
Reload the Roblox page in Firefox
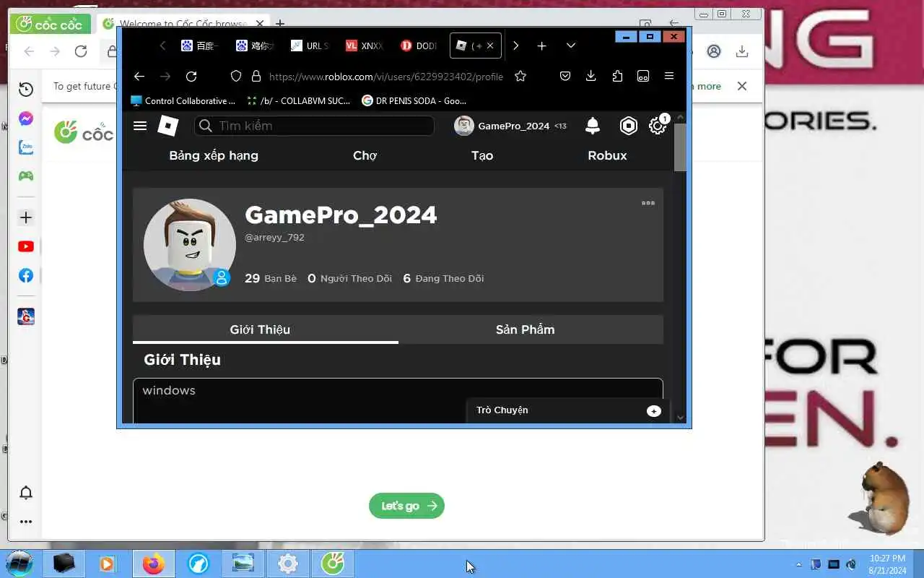coord(191,77)
